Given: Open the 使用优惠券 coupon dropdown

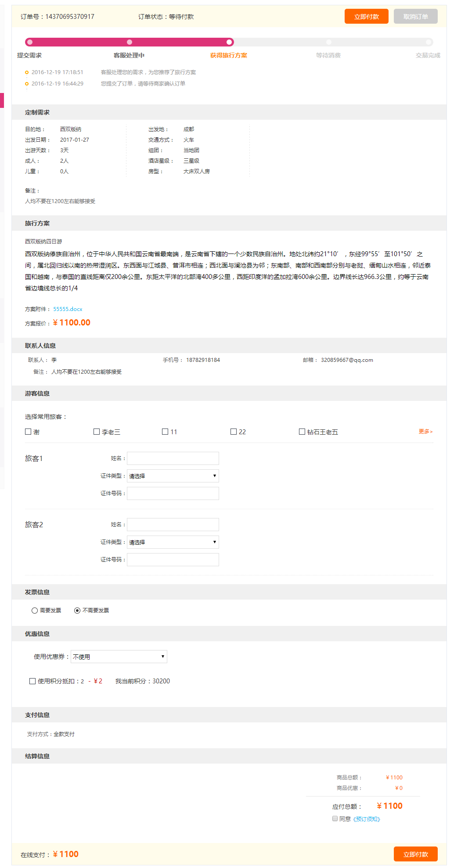Looking at the screenshot, I should click(x=119, y=657).
